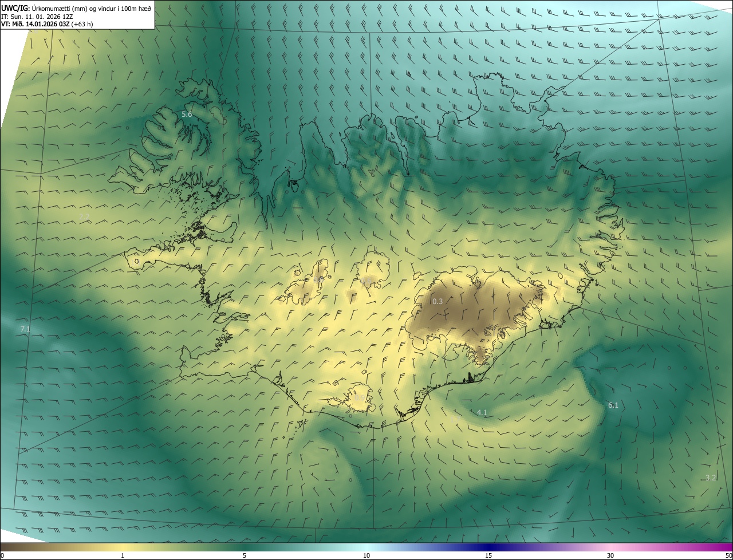This screenshot has width=733, height=560.
Task: Click the 50 tick label at the color scale end
Action: click(x=728, y=555)
